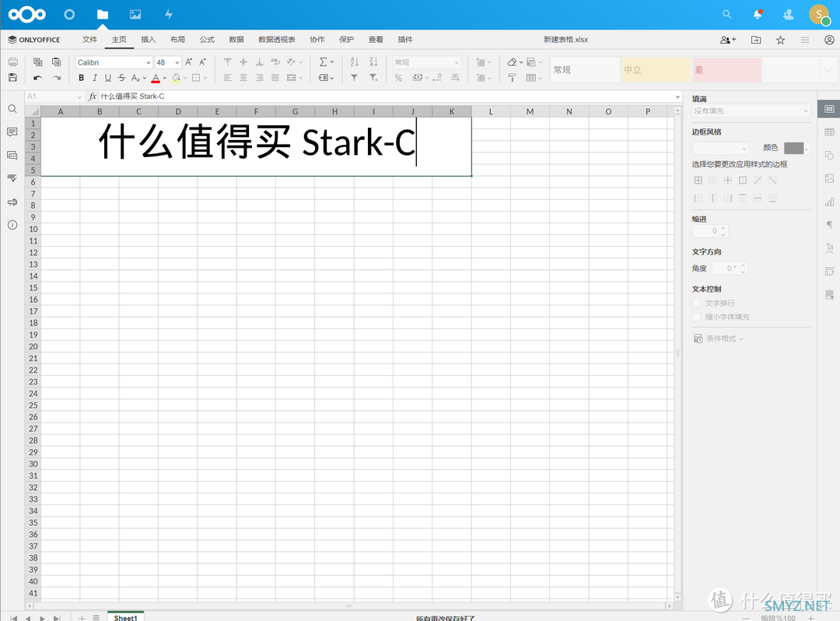The height and width of the screenshot is (621, 840).
Task: Apply the Bad cell style
Action: [x=726, y=70]
